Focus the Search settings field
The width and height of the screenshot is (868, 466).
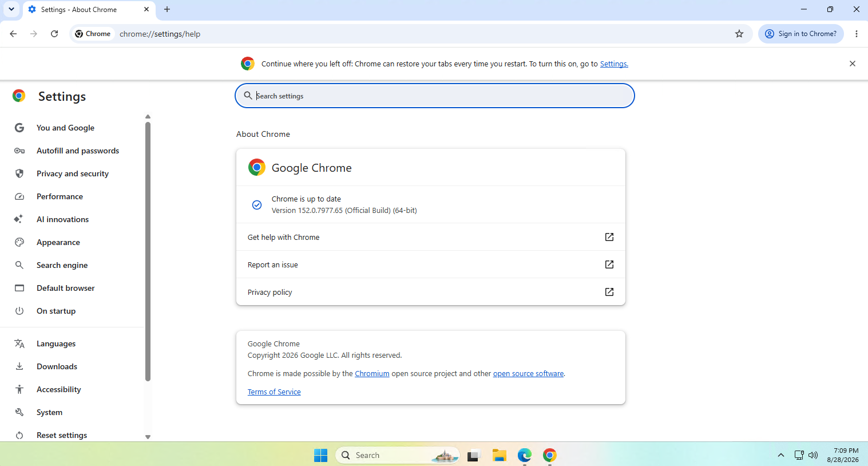[435, 96]
